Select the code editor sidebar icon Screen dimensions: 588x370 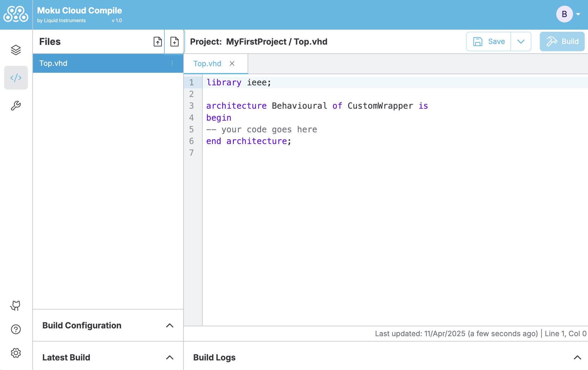(x=16, y=78)
